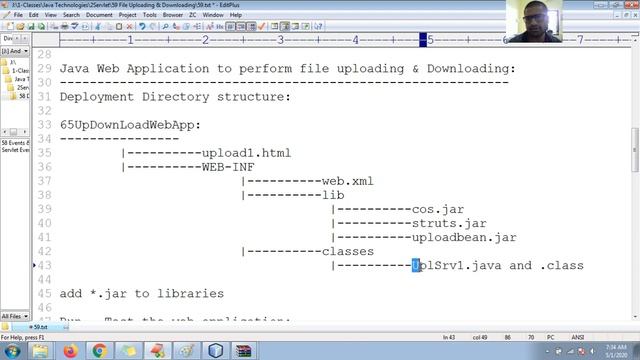Image resolution: width=640 pixels, height=360 pixels.
Task: Toggle the Line number toolbar button
Action: [241, 27]
